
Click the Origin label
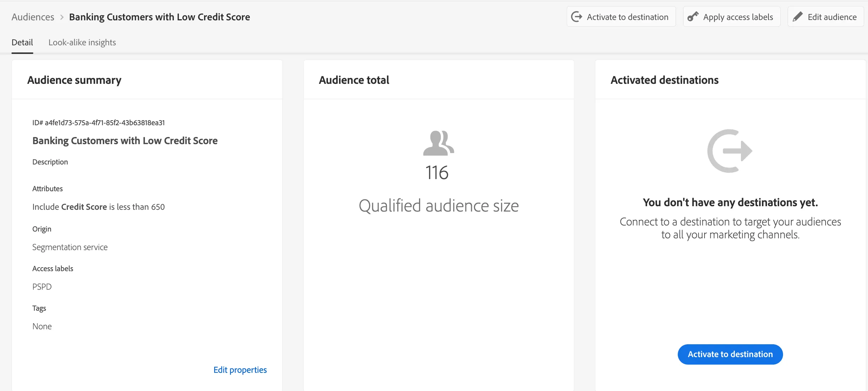pyautogui.click(x=42, y=229)
